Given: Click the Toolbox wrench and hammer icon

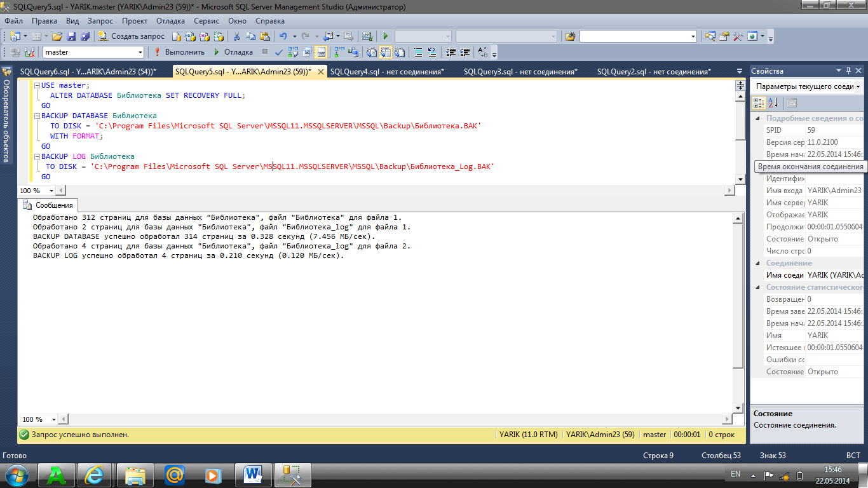Looking at the screenshot, I should click(738, 36).
